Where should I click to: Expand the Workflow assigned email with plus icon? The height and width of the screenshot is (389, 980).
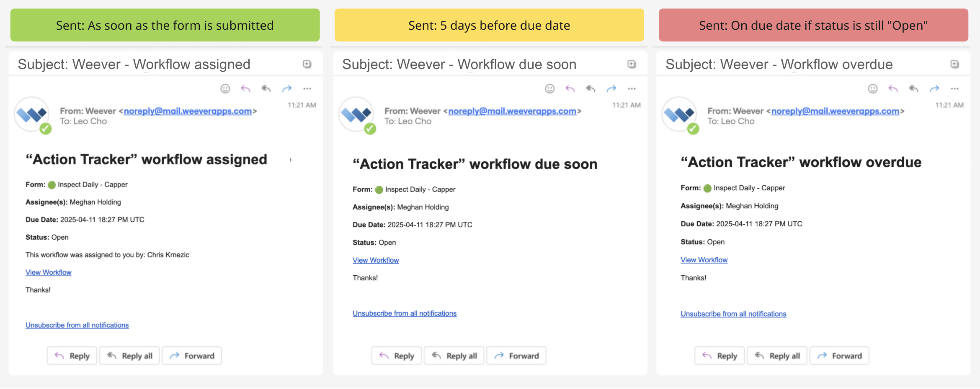pos(307,64)
